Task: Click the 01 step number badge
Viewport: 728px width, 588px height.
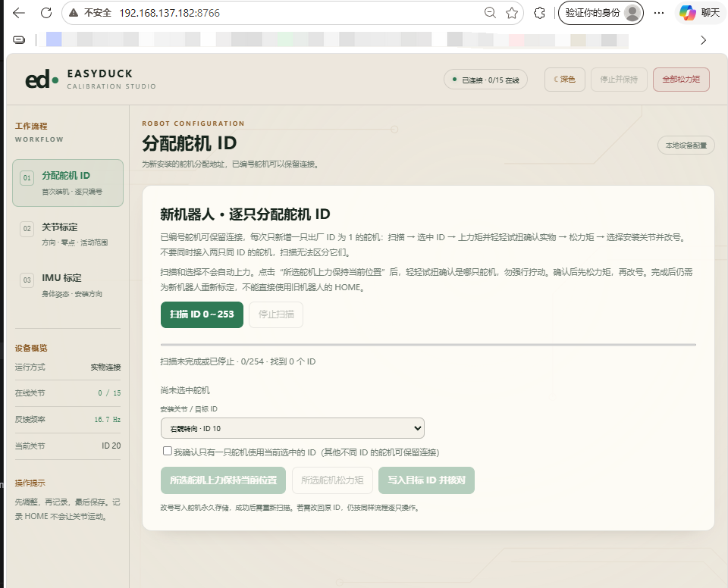Action: pyautogui.click(x=27, y=178)
